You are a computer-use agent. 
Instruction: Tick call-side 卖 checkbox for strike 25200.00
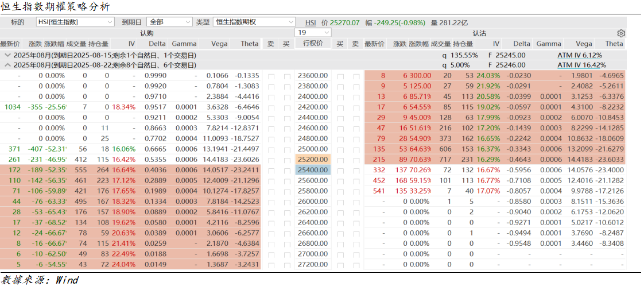(x=271, y=160)
